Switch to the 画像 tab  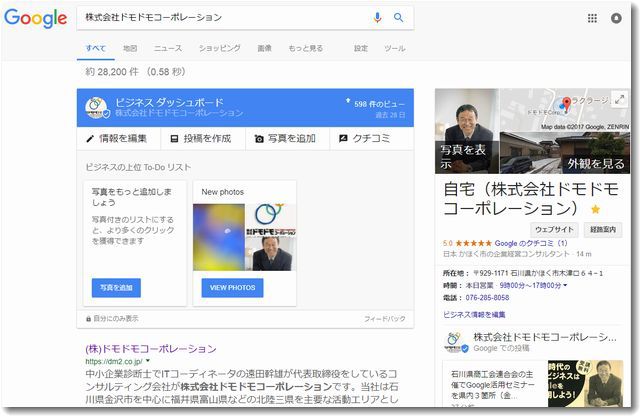pyautogui.click(x=264, y=48)
